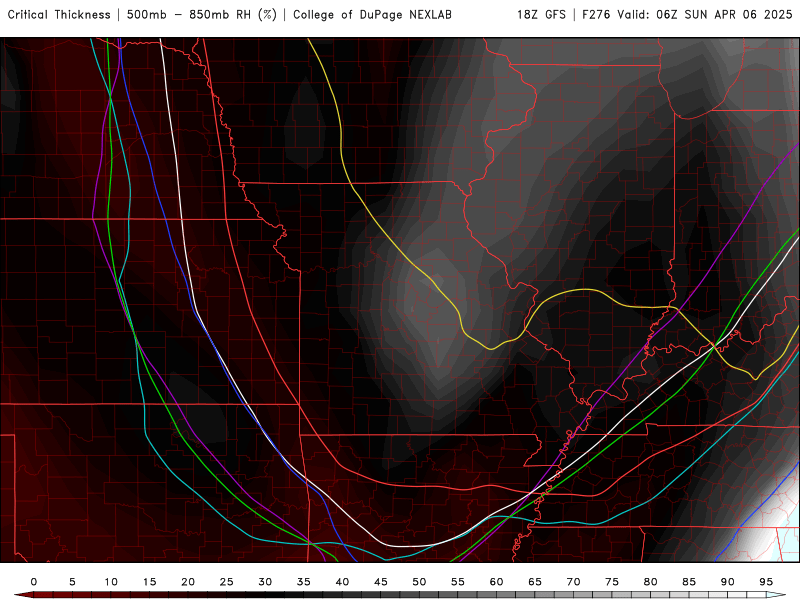Click the '15' label on the color scale
Screen dimensions: 800x600
click(x=149, y=582)
